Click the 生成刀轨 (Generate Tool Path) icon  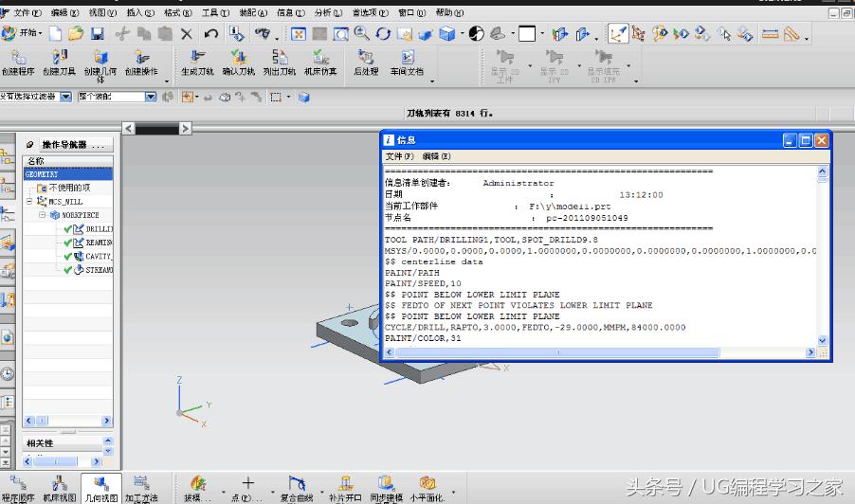click(x=197, y=62)
